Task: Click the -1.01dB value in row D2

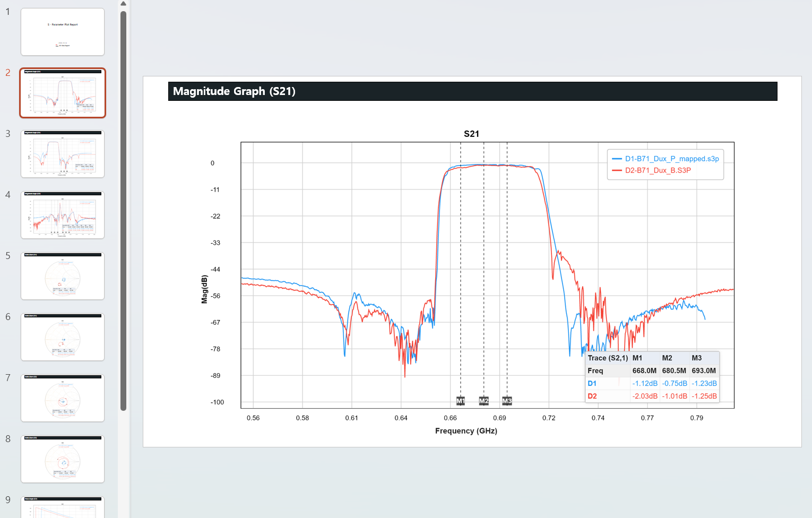Action: [x=675, y=396]
